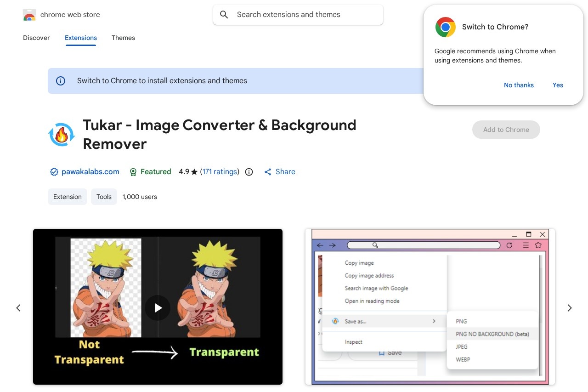Open the Themes tab
Viewport: 588px width, 392px height.
click(123, 38)
